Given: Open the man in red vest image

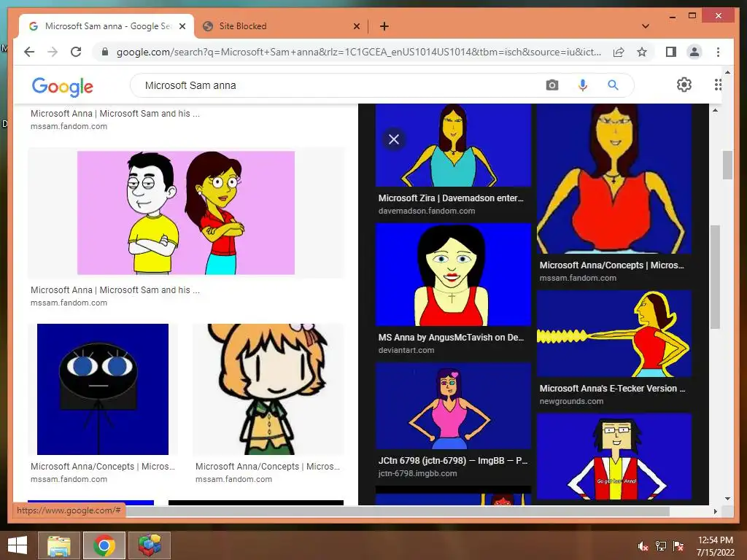Looking at the screenshot, I should pyautogui.click(x=614, y=456).
